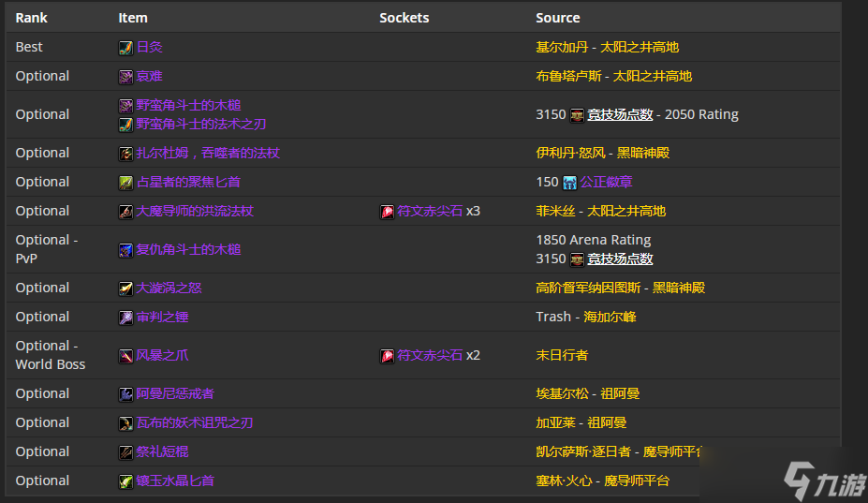Viewport: 868px width, 503px height.
Task: Open the 镶玉水晶匕首 item link
Action: tap(175, 481)
